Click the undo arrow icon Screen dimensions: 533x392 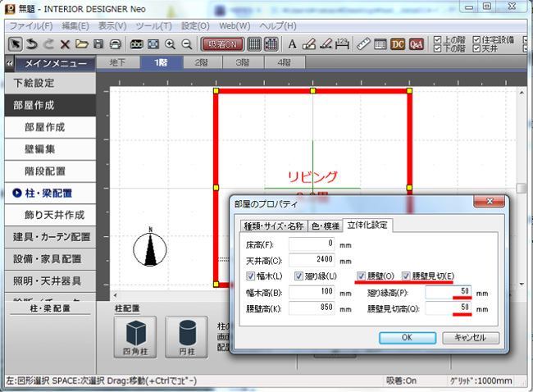click(x=32, y=43)
